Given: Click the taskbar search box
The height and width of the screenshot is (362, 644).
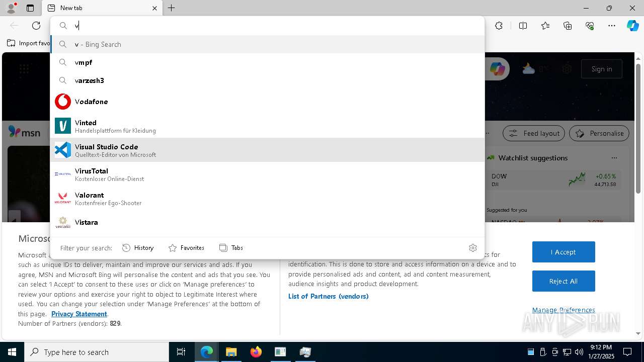Looking at the screenshot, I should pos(97,352).
